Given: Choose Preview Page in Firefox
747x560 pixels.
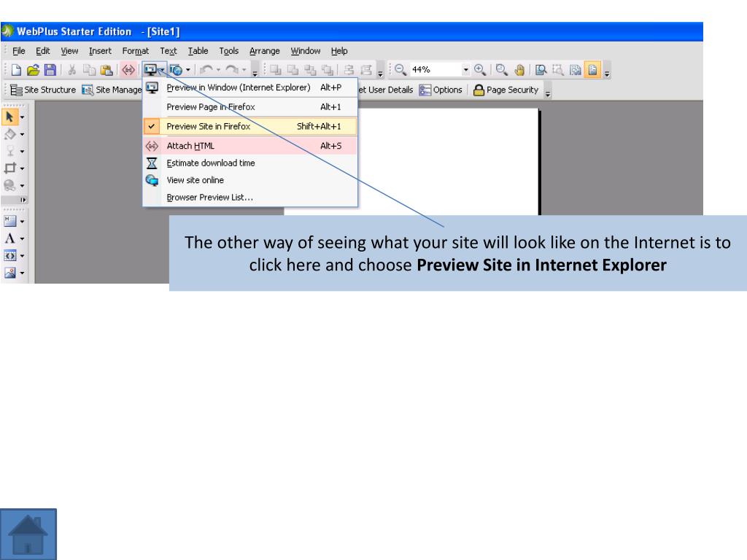Looking at the screenshot, I should click(249, 107).
